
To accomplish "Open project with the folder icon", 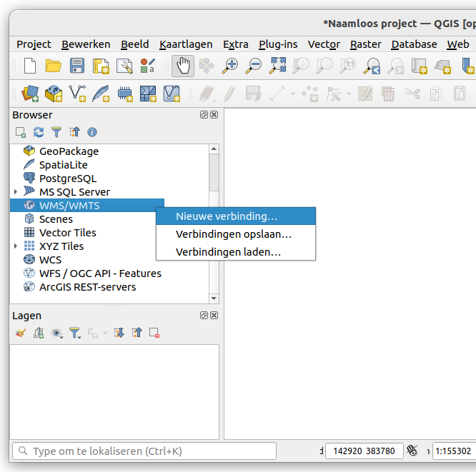I will click(53, 66).
